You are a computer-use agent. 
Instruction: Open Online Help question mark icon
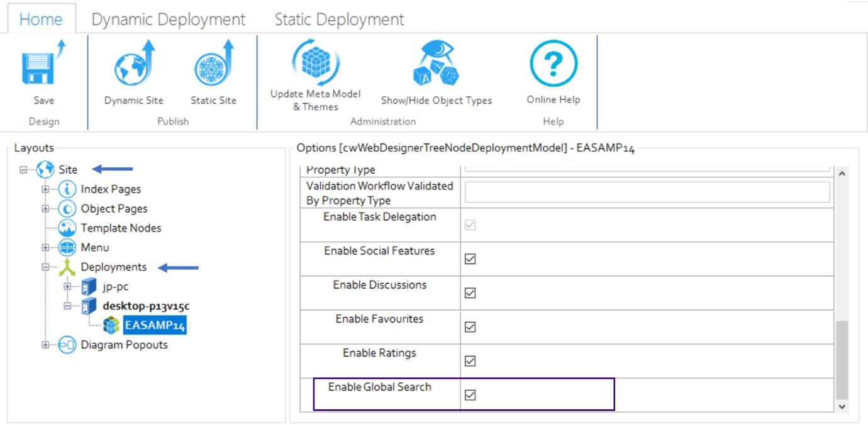(x=553, y=63)
